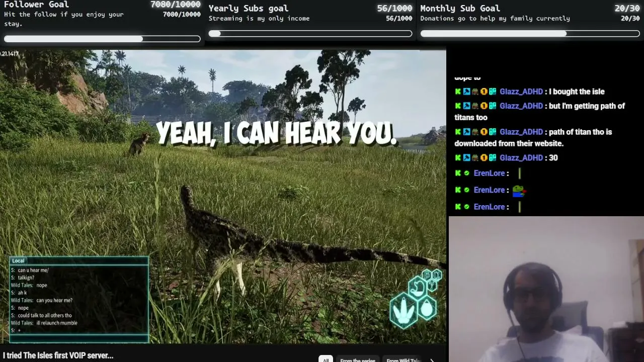The width and height of the screenshot is (644, 362).
Task: Click the Follower Goal progress bar
Action: point(102,39)
